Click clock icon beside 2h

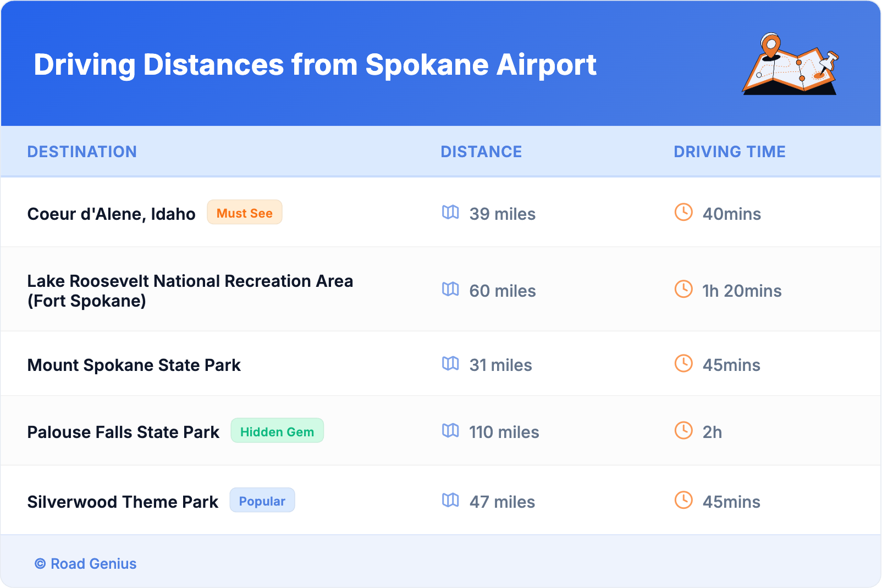pos(683,430)
